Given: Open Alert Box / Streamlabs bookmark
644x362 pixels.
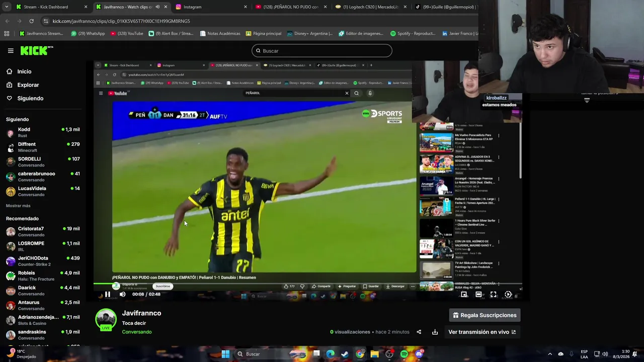Looking at the screenshot, I should (171, 34).
